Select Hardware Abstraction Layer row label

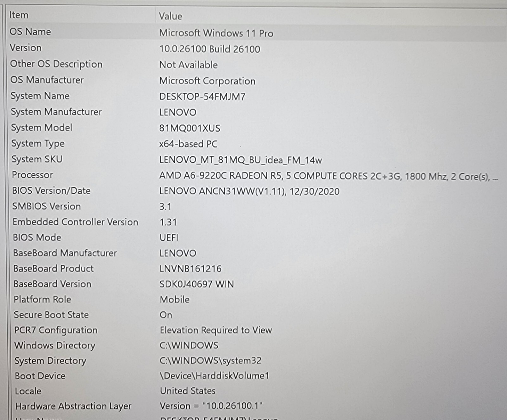tap(73, 406)
